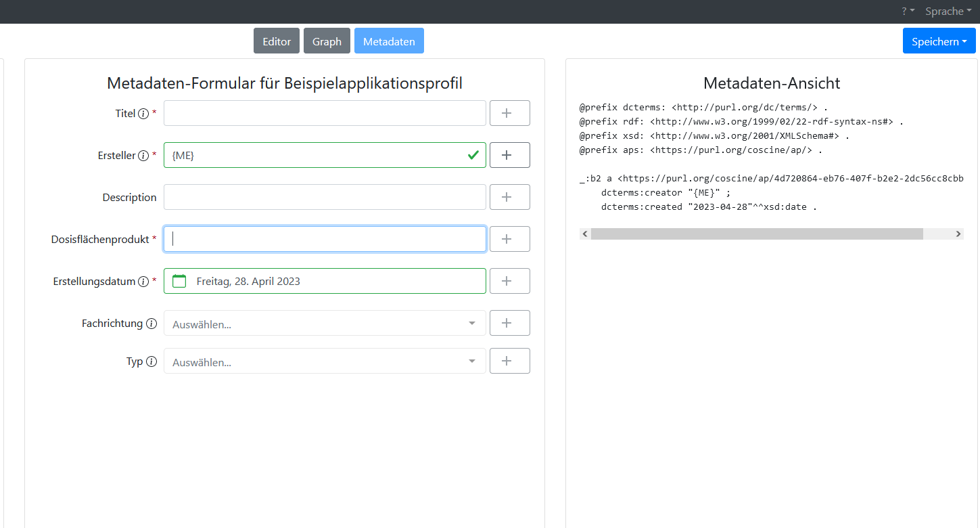Switch to the Graph tab
The width and height of the screenshot is (980, 528).
point(327,41)
